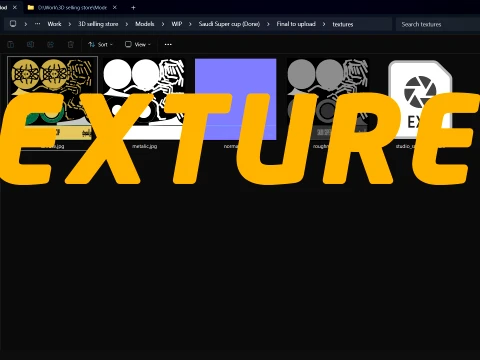Click the textures breadcrumb
480x360 pixels.
343,24
